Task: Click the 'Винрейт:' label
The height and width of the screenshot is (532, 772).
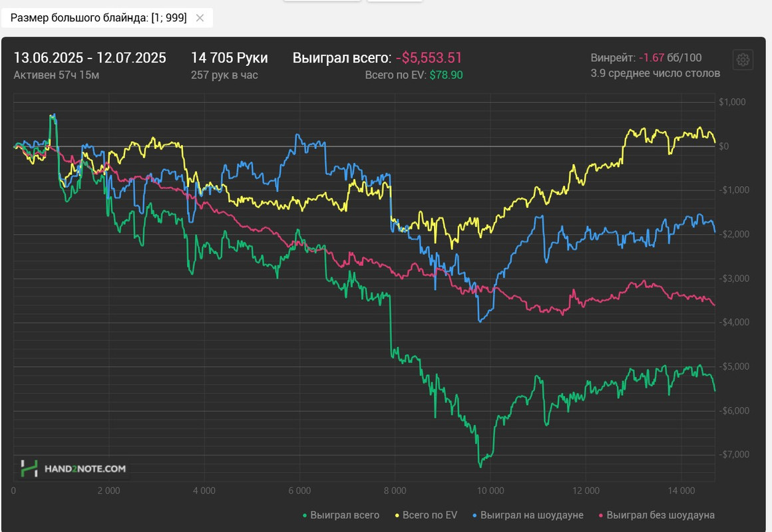Action: 613,58
